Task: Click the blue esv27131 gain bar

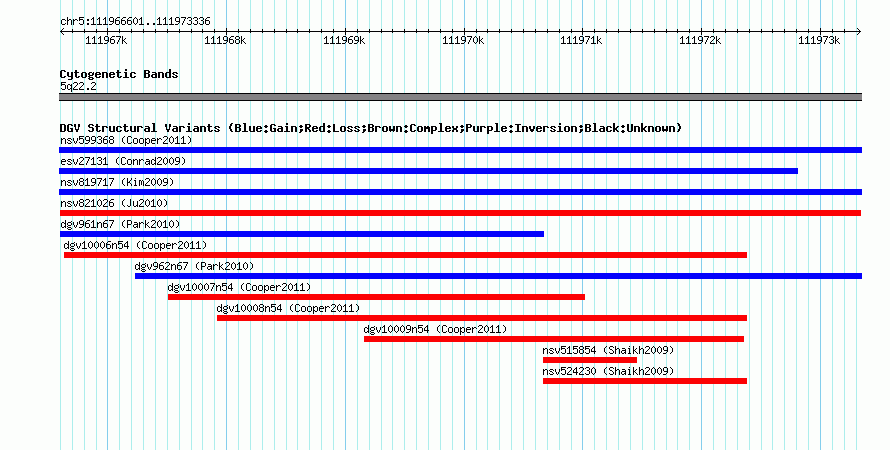Action: (x=429, y=171)
